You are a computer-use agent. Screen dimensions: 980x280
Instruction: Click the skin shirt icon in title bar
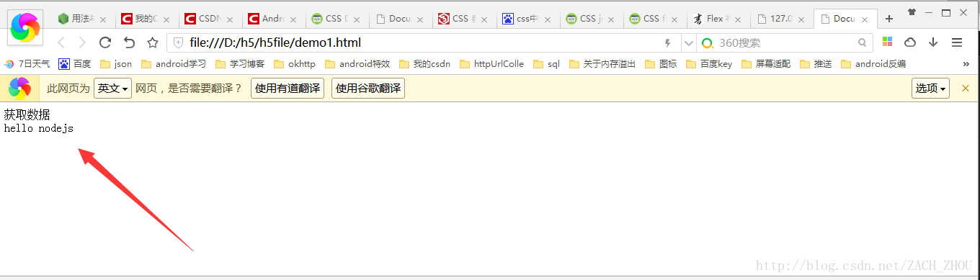tap(912, 12)
